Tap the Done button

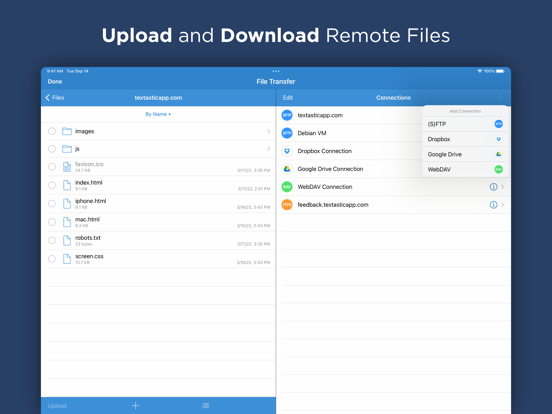point(55,82)
